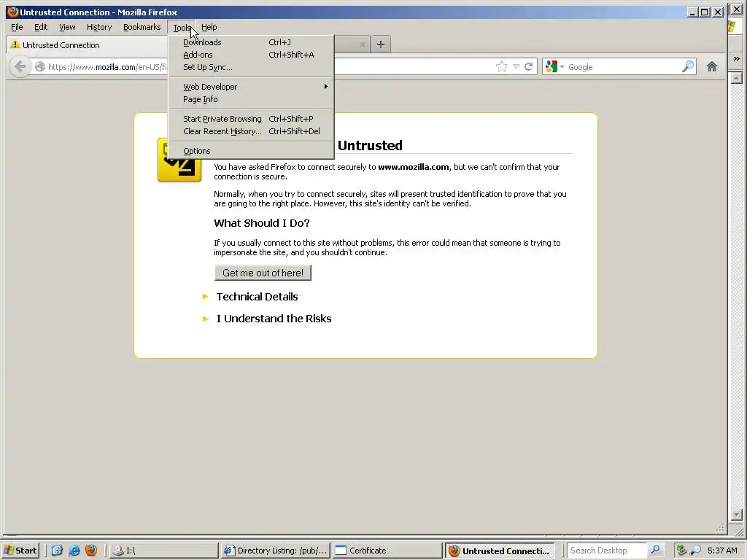Switch to Directory Listing taskbar window
The width and height of the screenshot is (747, 560).
(x=276, y=551)
